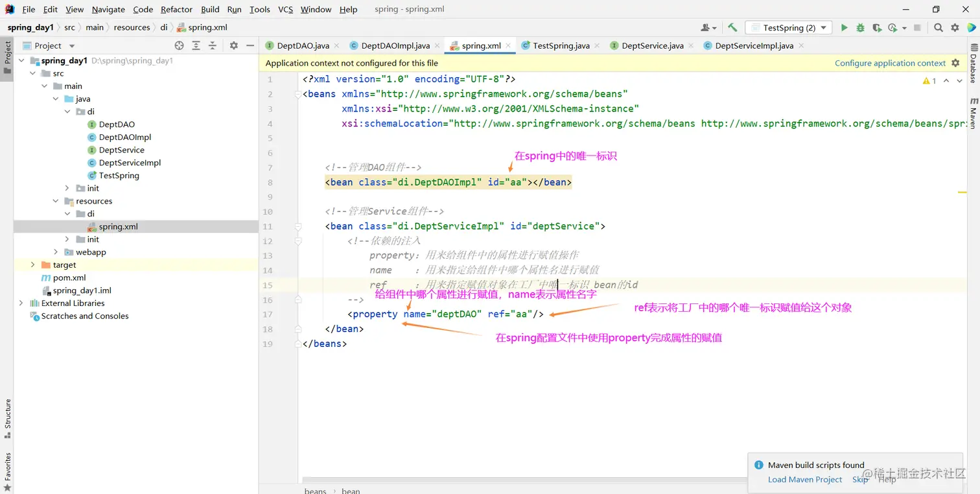Open Project panel options gear
The width and height of the screenshot is (980, 494).
tap(234, 45)
